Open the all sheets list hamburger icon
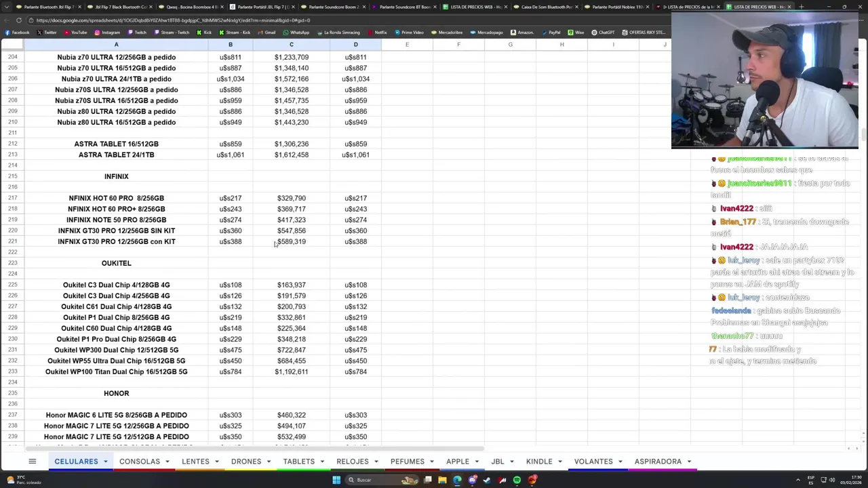Screen dimensions: 868x488 [32, 462]
